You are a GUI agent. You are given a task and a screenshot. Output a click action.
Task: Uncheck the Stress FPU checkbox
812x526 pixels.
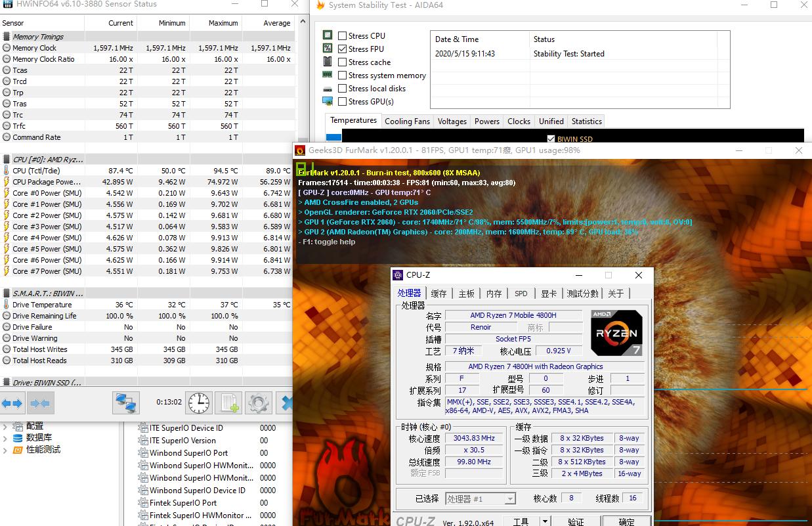click(342, 48)
